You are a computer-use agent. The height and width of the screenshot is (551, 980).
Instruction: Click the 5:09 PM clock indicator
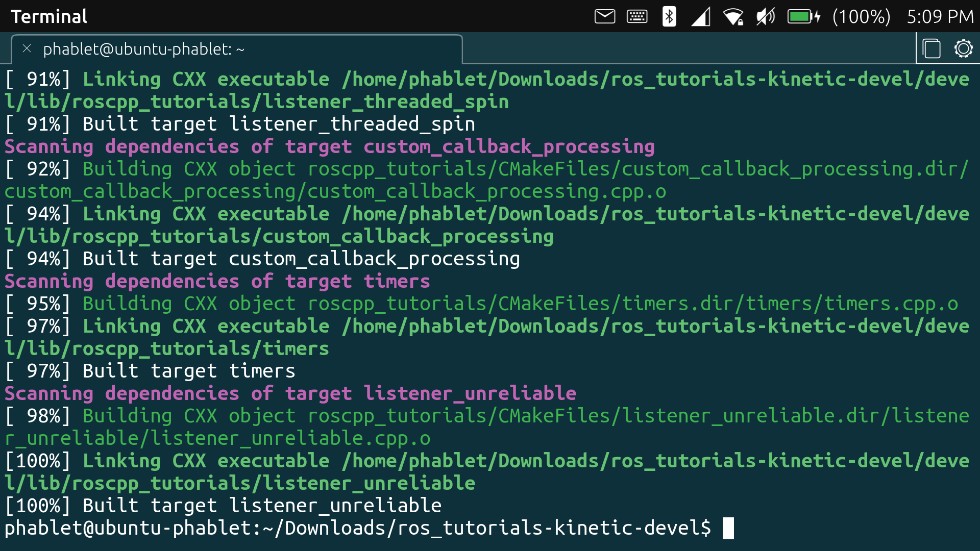pyautogui.click(x=940, y=16)
